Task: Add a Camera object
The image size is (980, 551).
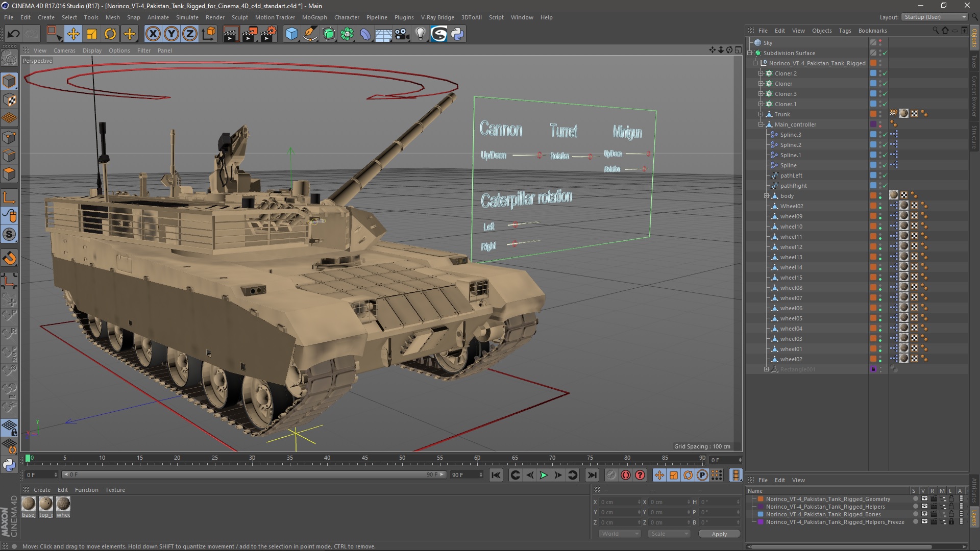Action: coord(402,34)
